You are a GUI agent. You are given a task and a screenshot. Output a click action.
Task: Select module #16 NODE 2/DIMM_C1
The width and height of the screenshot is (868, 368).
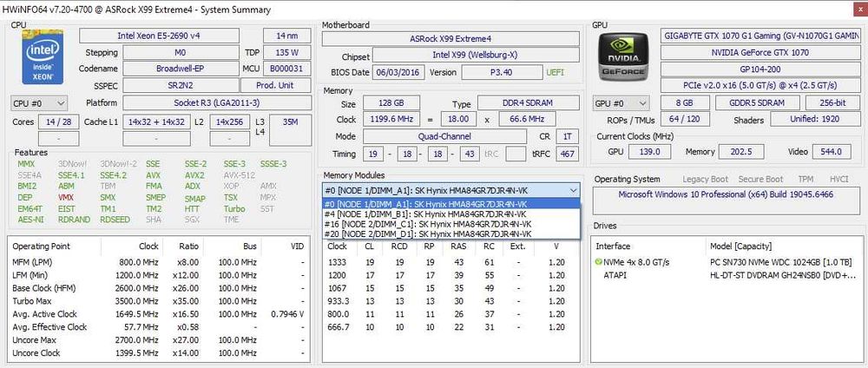click(450, 224)
